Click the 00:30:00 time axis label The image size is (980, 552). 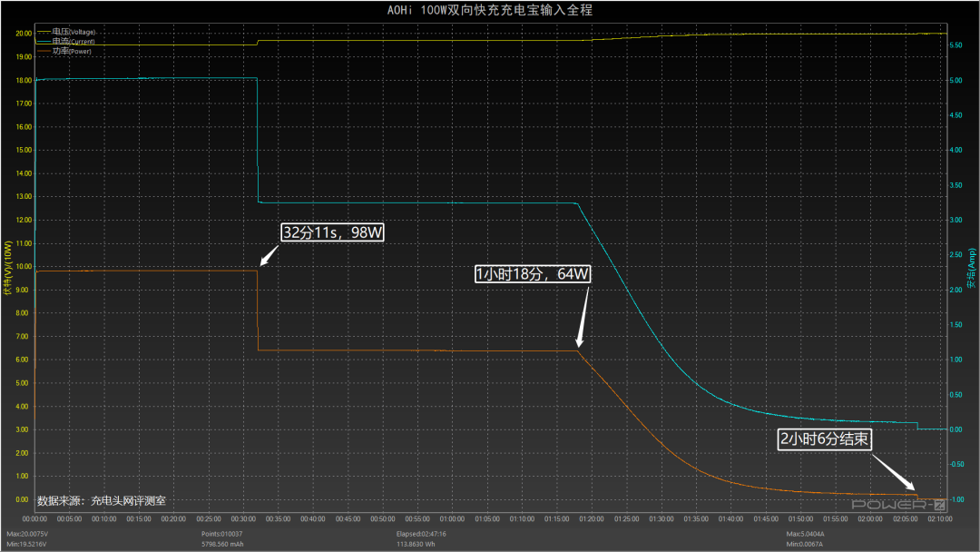click(244, 519)
